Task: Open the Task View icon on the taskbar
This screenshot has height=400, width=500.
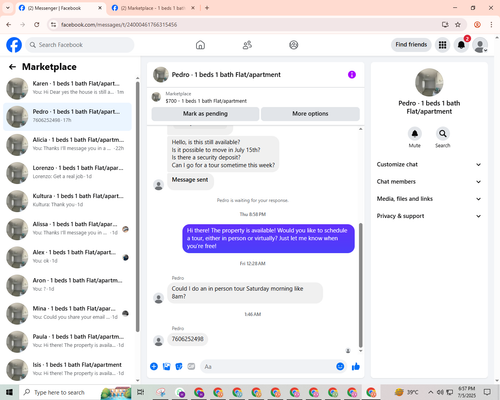Action: 141,392
